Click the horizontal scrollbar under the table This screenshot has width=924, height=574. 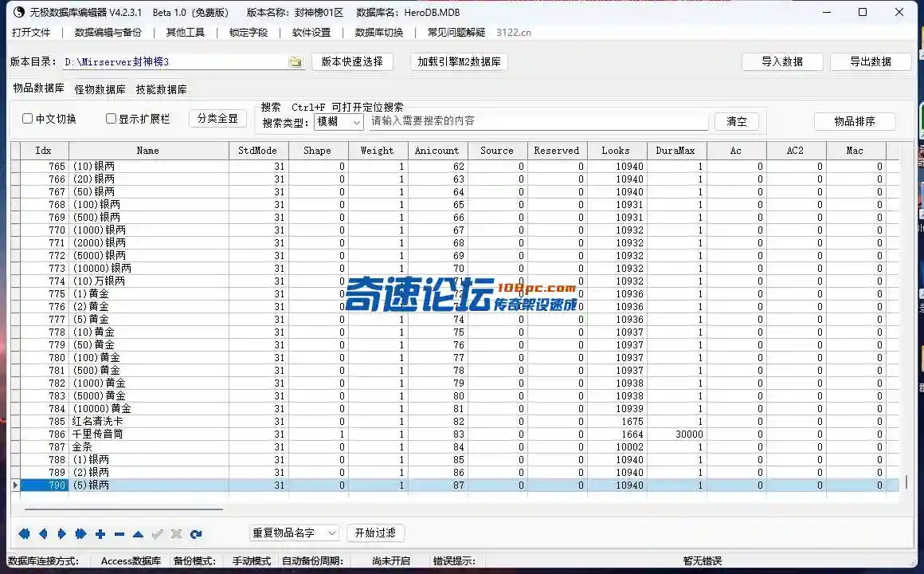(x=123, y=508)
